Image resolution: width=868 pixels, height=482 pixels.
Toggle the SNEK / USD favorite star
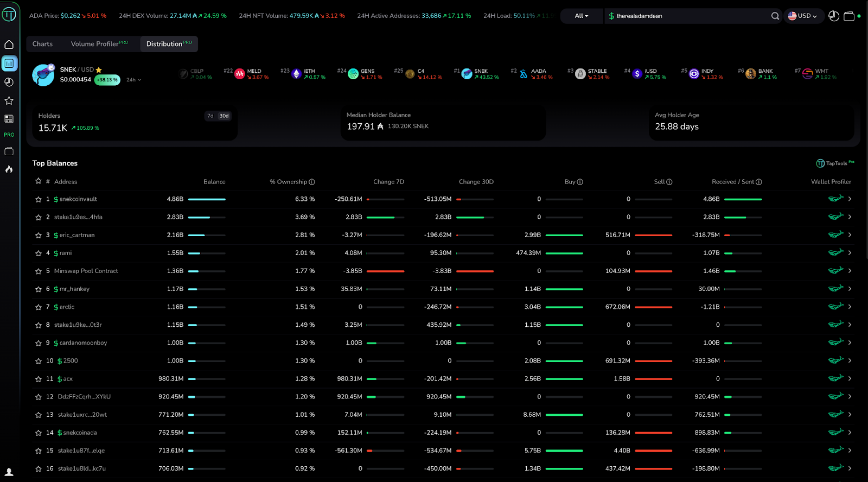99,70
